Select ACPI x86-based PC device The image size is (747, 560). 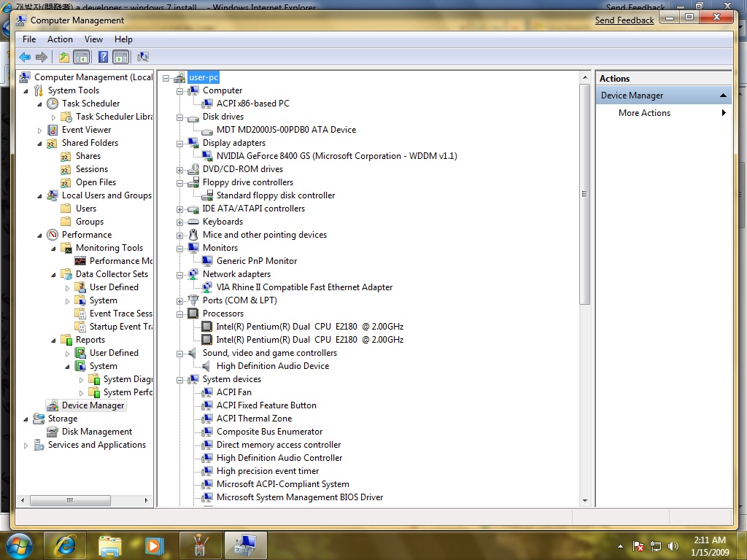tap(253, 104)
